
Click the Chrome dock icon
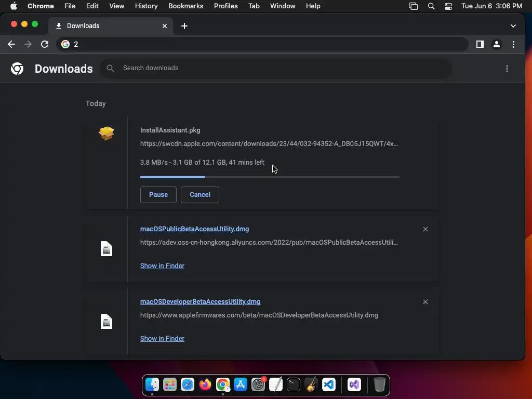tap(222, 384)
